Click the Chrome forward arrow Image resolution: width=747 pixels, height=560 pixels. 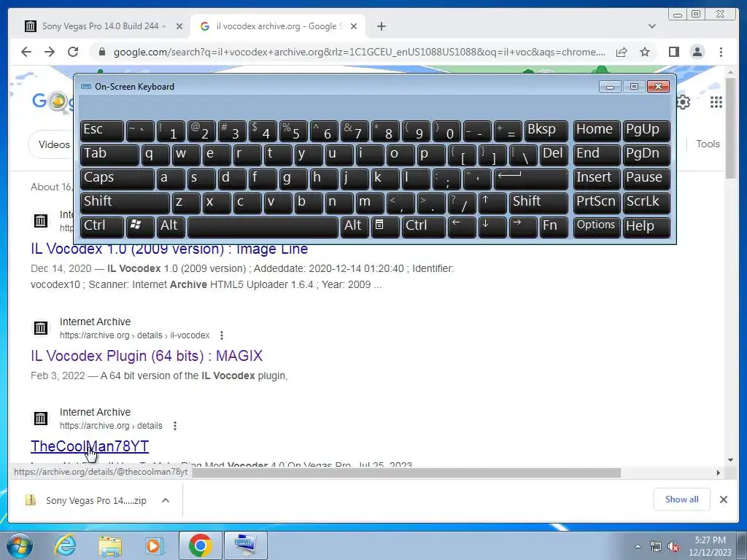click(50, 52)
